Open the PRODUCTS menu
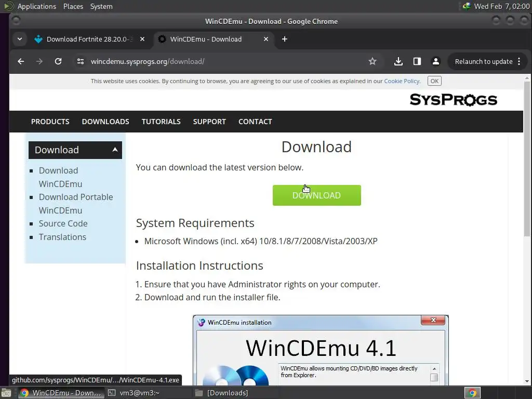Screen dimensions: 532x399 pyautogui.click(x=50, y=122)
